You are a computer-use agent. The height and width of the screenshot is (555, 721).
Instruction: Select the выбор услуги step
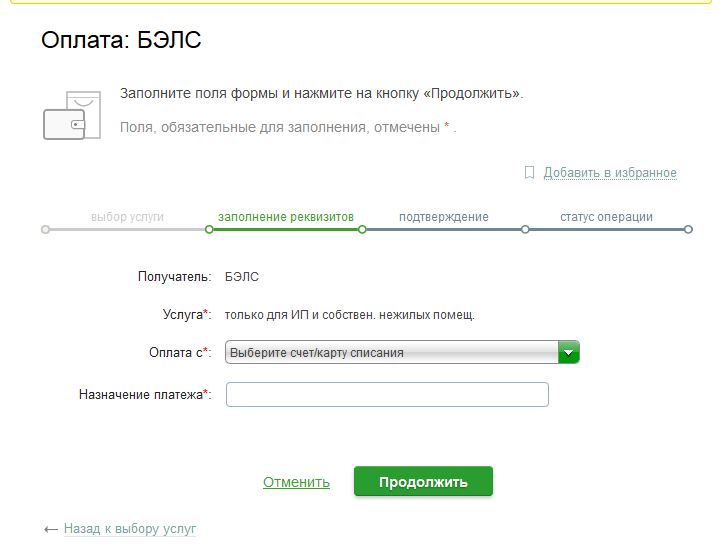pyautogui.click(x=127, y=217)
